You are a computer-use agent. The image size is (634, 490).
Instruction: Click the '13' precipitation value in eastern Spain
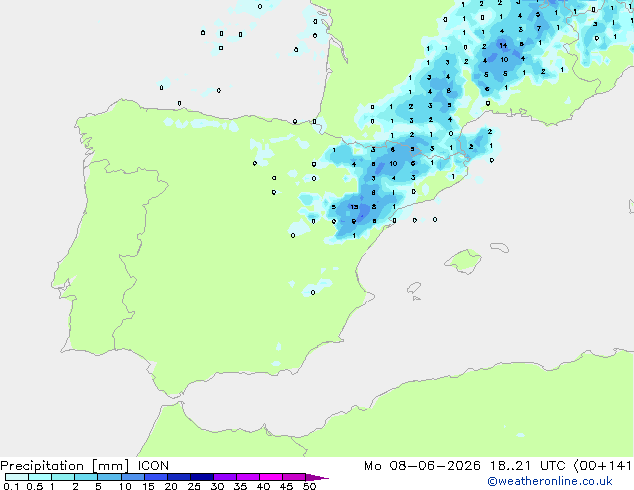coord(354,207)
